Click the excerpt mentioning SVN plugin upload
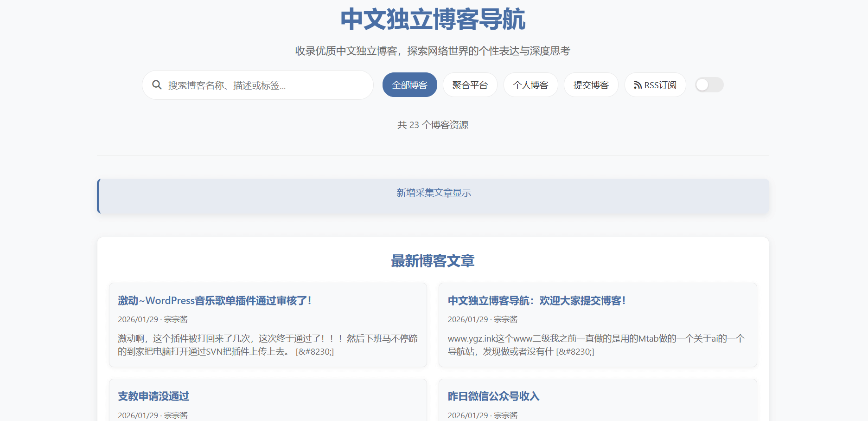This screenshot has height=421, width=868. pos(268,345)
